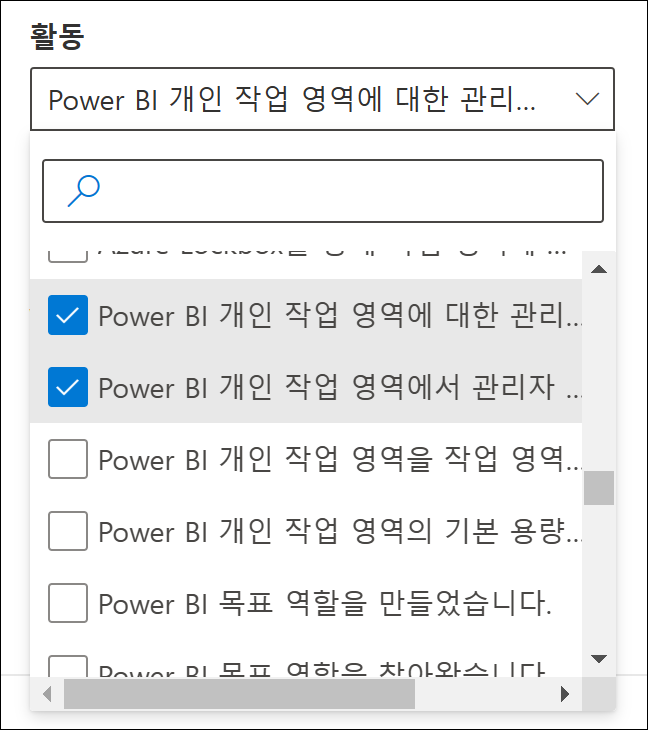
Task: Click the horizontal scroll left arrow
Action: 47,694
